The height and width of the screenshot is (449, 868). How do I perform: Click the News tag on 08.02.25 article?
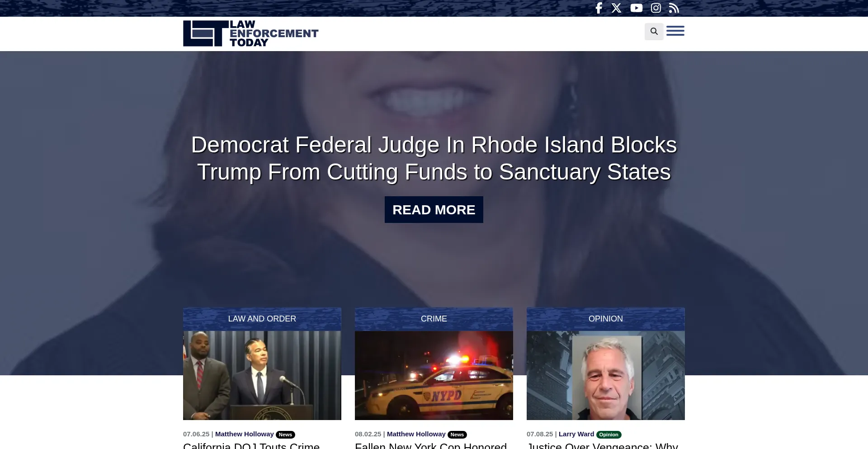[x=457, y=435]
